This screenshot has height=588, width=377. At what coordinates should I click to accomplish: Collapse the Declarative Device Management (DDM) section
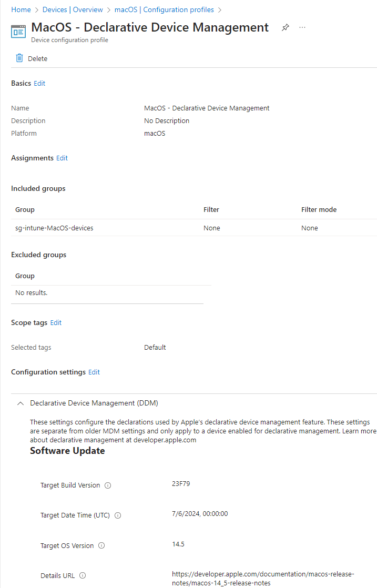(21, 403)
